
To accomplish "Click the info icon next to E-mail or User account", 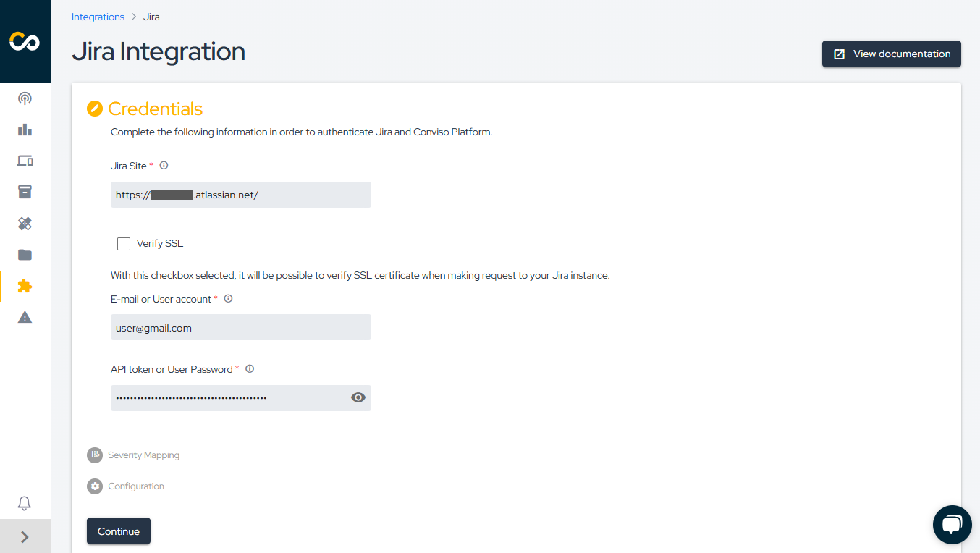I will click(x=228, y=298).
